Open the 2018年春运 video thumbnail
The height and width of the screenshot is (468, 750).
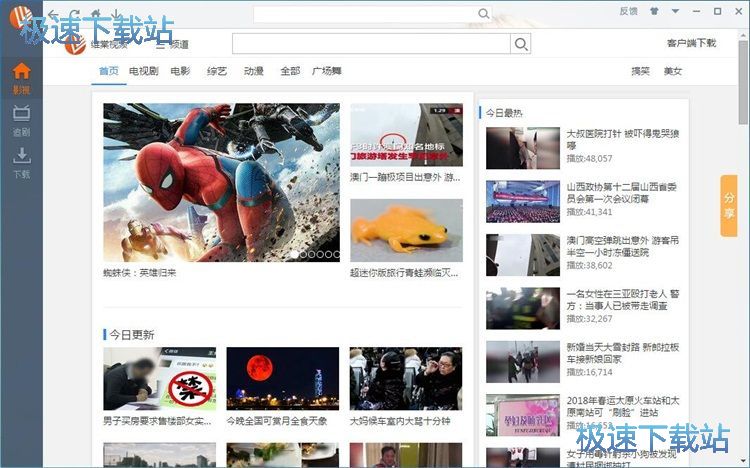[x=523, y=415]
